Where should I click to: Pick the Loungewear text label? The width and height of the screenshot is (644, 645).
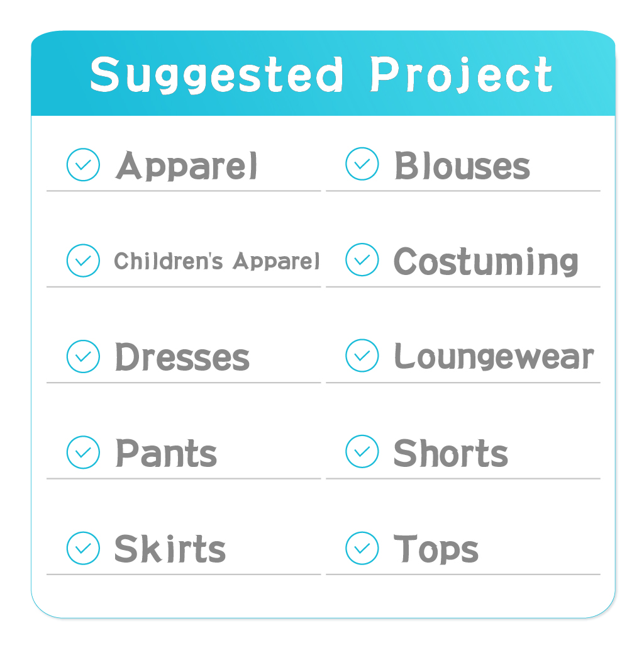(x=494, y=357)
